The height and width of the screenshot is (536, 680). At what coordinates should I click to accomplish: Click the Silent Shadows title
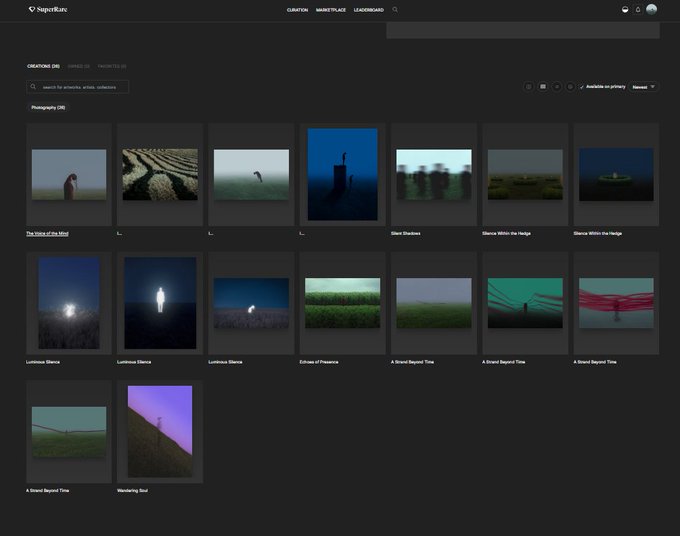click(x=405, y=233)
